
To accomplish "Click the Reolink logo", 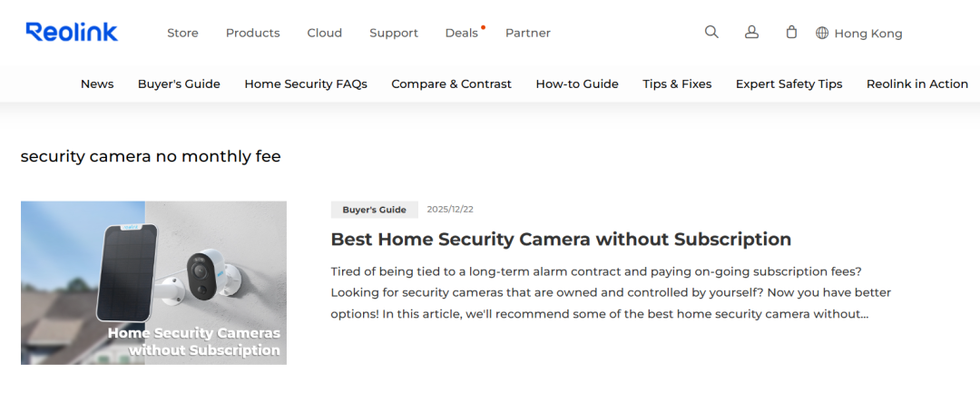I will (x=72, y=33).
